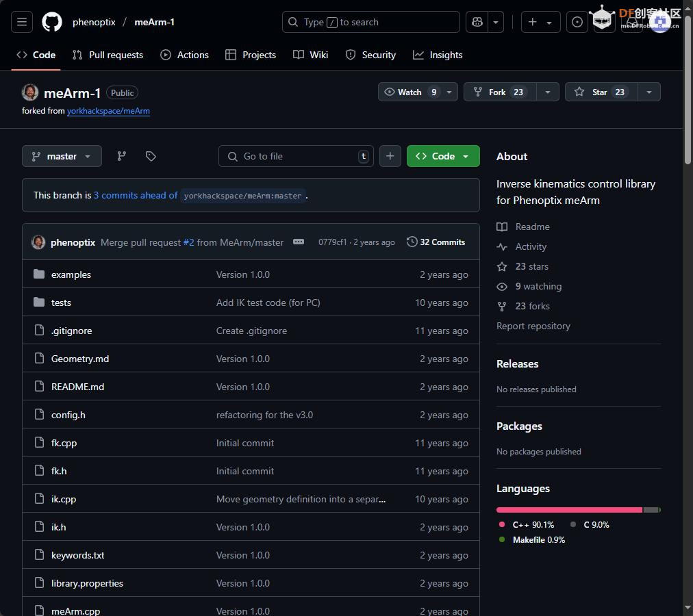Open the ik.h file
693x616 pixels.
click(x=58, y=527)
